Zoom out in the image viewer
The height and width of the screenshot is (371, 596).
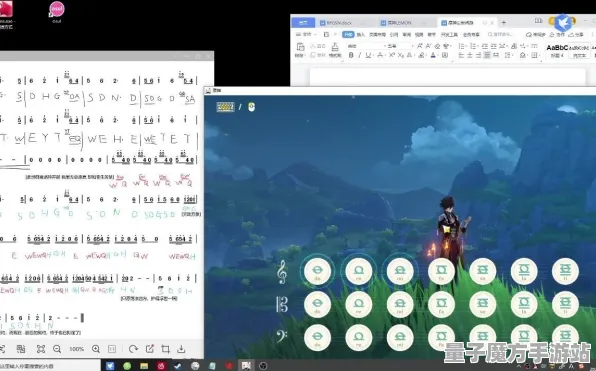57,349
